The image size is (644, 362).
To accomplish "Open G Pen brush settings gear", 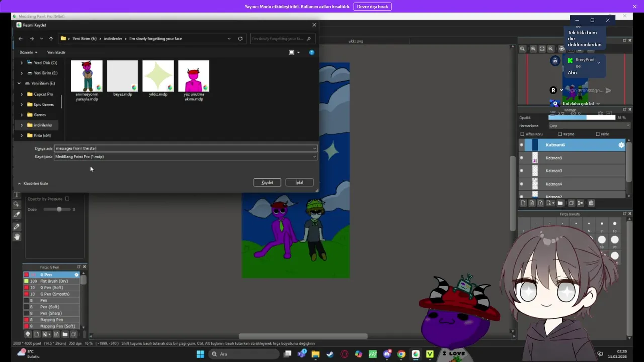I will [76, 275].
